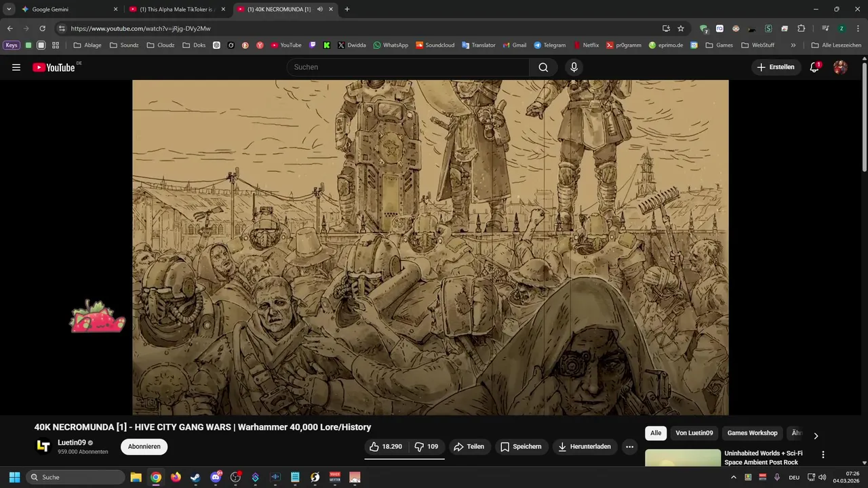Image resolution: width=868 pixels, height=488 pixels.
Task: Open the Uninhabited Worlds video thumbnail
Action: coord(683,458)
